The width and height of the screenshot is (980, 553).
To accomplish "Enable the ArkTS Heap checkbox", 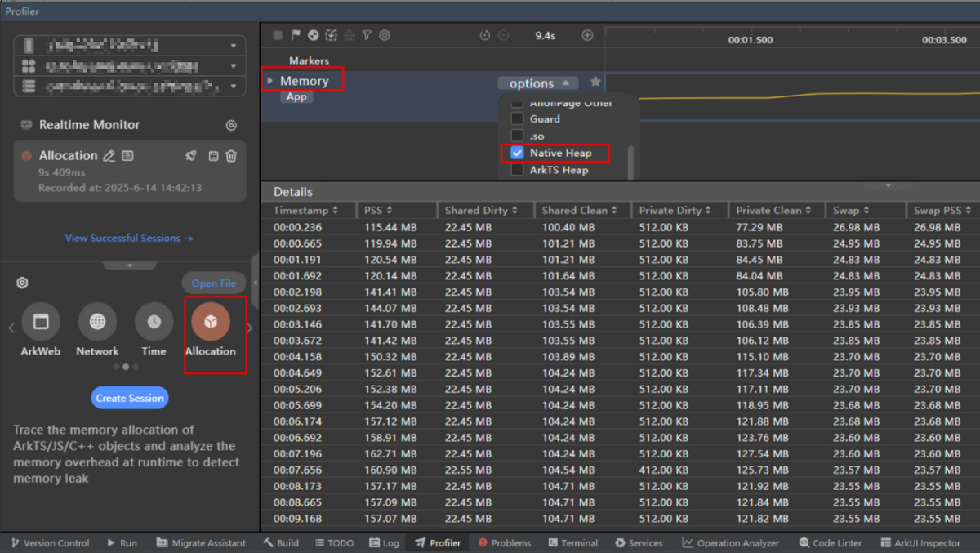I will 517,170.
